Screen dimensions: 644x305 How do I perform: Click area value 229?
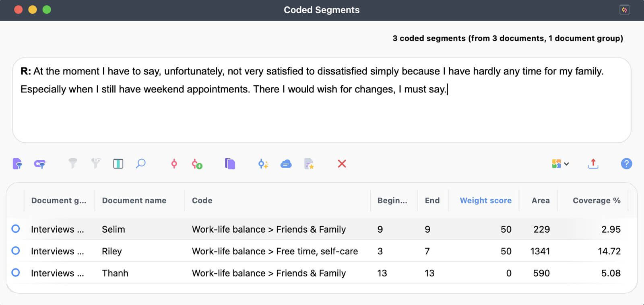coord(541,229)
